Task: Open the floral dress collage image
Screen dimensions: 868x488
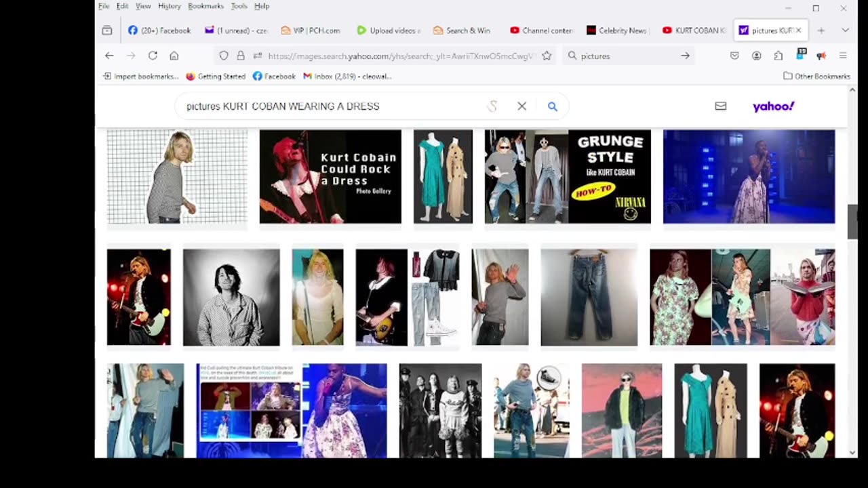Action: pyautogui.click(x=743, y=297)
